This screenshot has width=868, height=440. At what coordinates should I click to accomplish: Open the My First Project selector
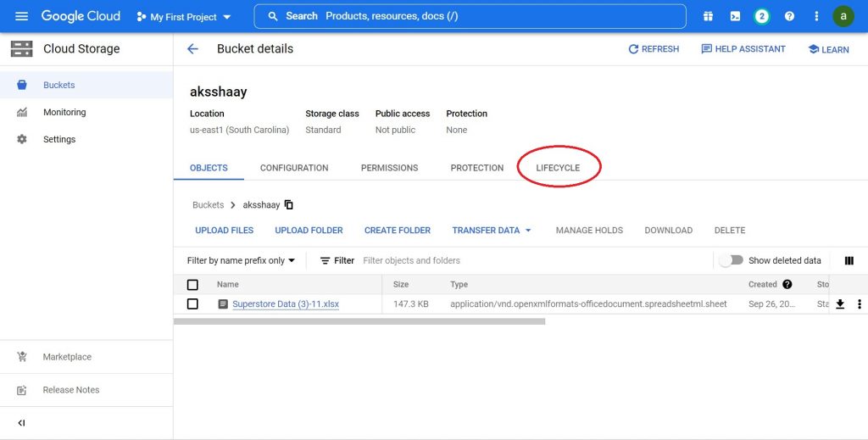coord(183,17)
